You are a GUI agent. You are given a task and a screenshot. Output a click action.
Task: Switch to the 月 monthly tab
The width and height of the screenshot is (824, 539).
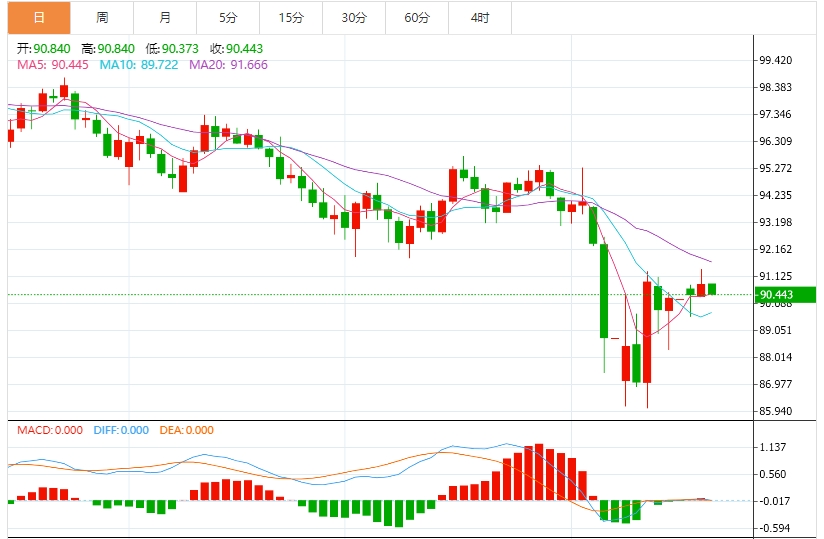coord(165,18)
